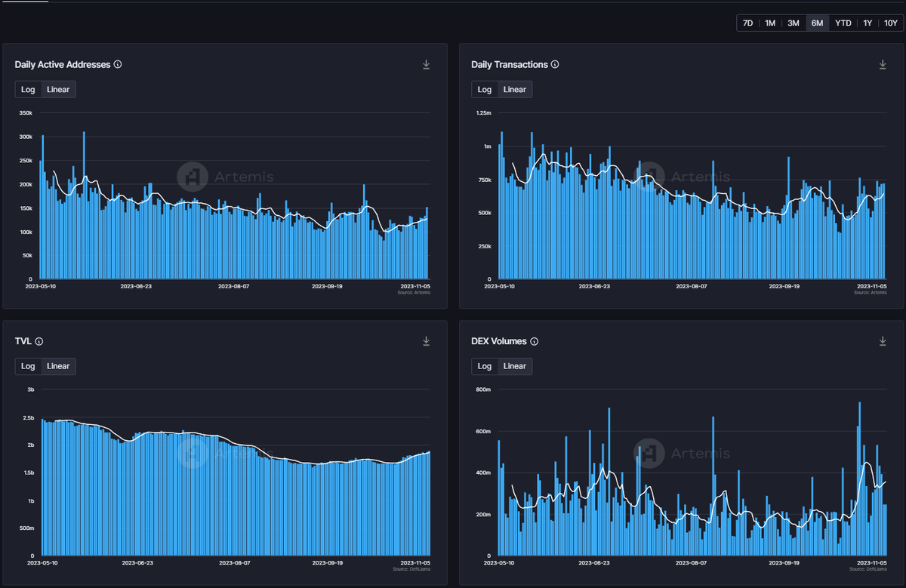Set Daily Transactions chart to Linear scale
Image resolution: width=906 pixels, height=588 pixels.
point(515,89)
